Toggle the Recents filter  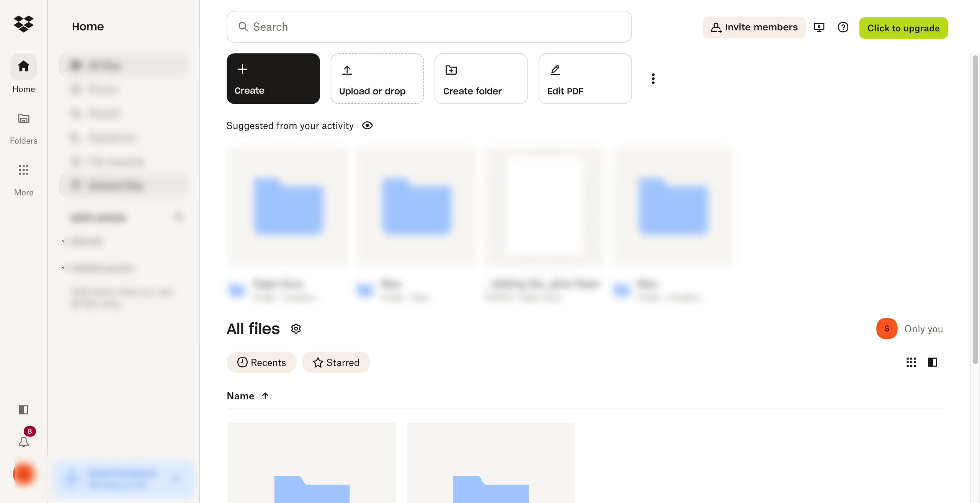point(261,362)
